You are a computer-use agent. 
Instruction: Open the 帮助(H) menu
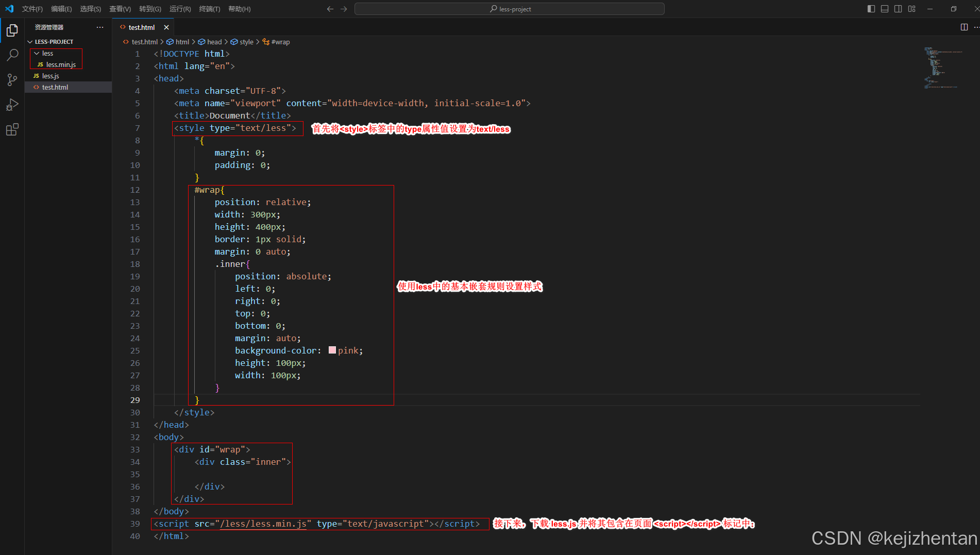click(240, 9)
